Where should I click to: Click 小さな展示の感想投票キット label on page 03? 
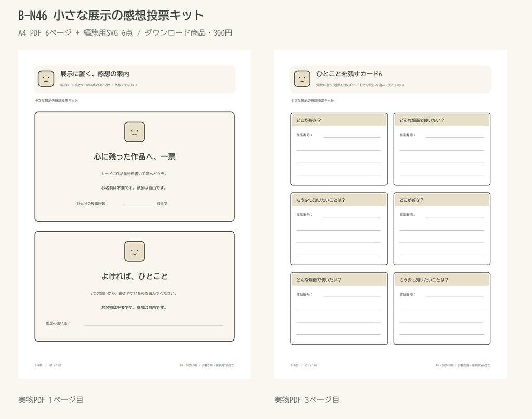point(312,100)
